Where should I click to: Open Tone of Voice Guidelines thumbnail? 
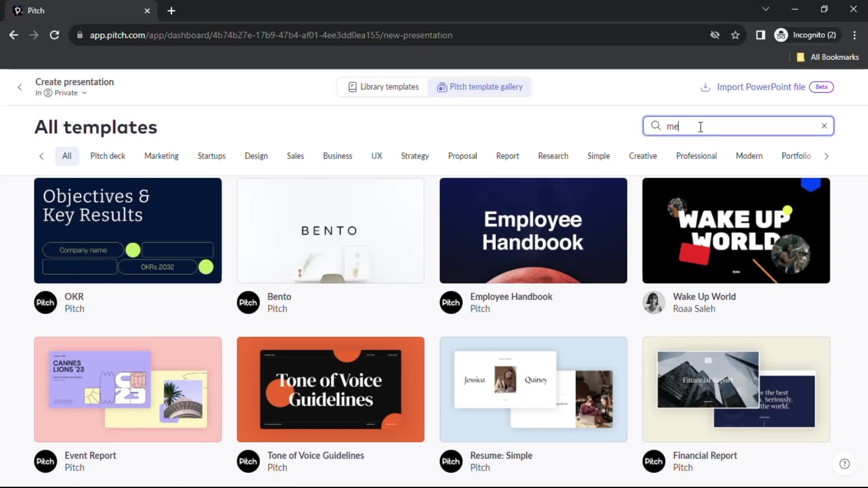330,389
